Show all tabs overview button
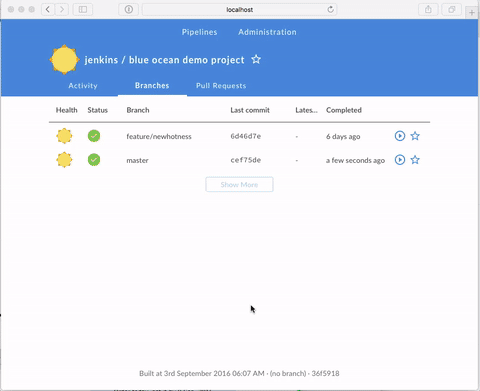480x391 pixels. coord(452,9)
